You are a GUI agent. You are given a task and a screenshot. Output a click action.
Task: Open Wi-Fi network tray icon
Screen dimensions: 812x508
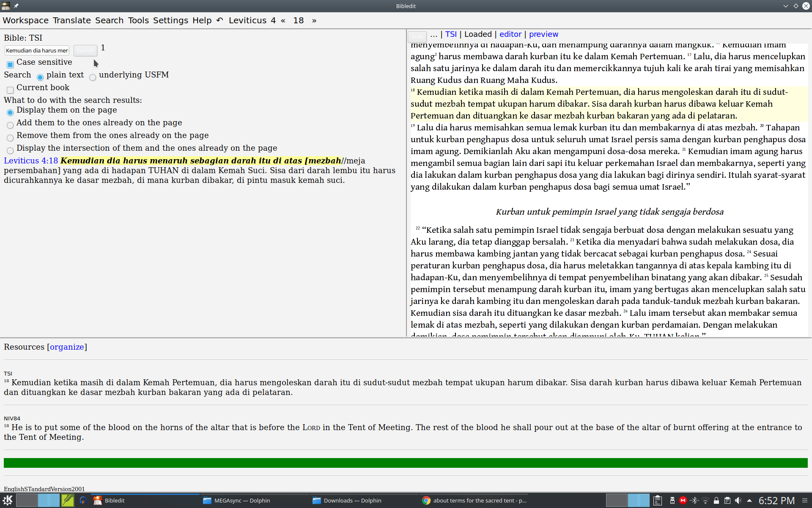coord(705,500)
